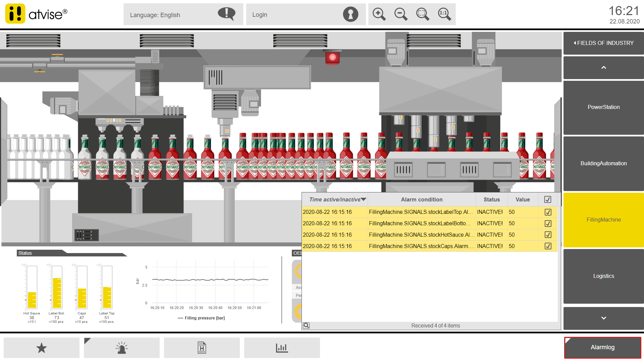The width and height of the screenshot is (644, 362).
Task: Select the FillingMachine entry
Action: tap(603, 220)
